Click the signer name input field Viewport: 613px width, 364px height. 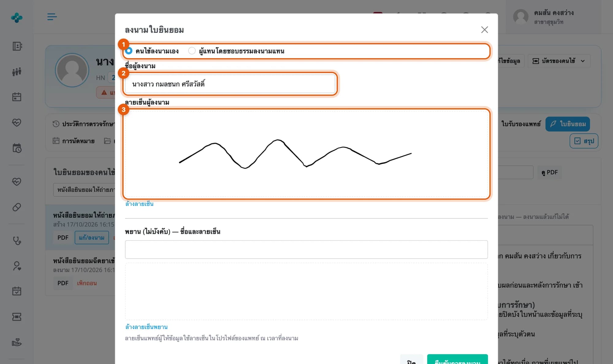[x=230, y=84]
